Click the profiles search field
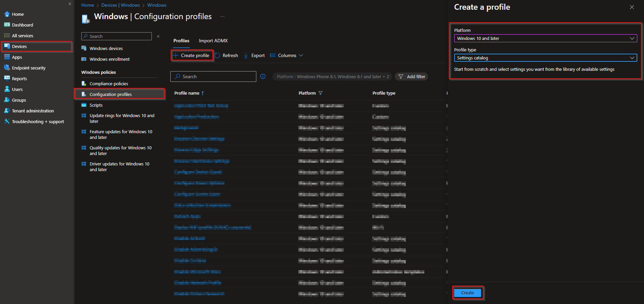The width and height of the screenshot is (644, 304). [213, 76]
